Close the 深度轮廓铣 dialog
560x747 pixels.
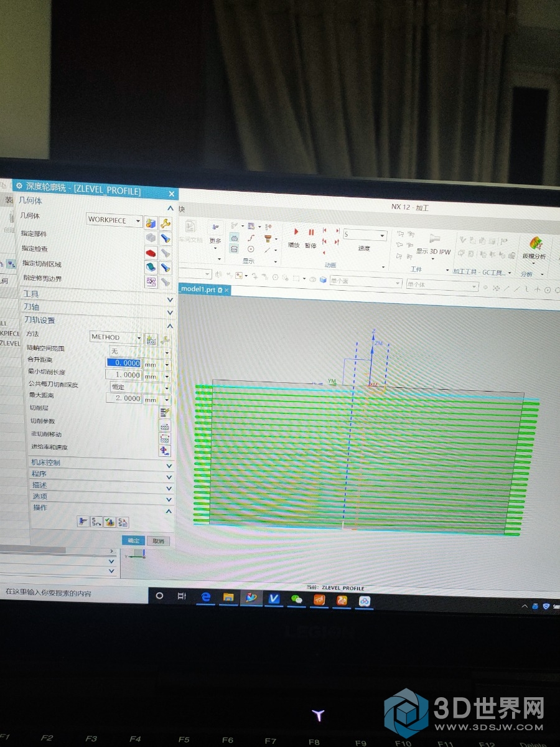[x=172, y=194]
